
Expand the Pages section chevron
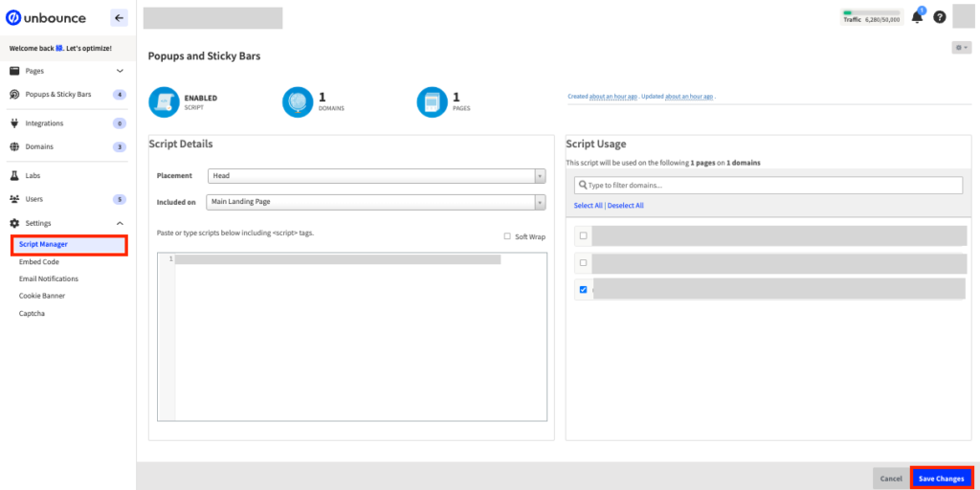(x=120, y=71)
